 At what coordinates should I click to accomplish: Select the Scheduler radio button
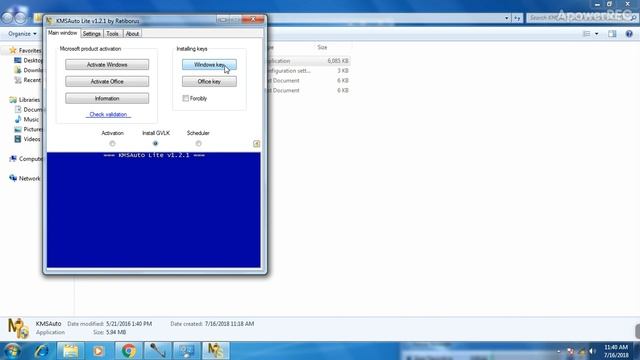point(198,143)
